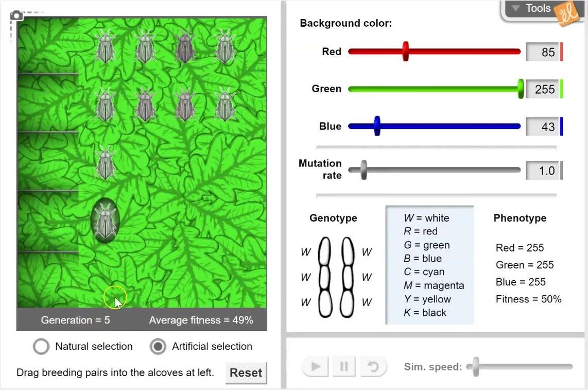588x390 pixels.
Task: Click the Fitness = 50% phenotype text
Action: click(x=528, y=299)
